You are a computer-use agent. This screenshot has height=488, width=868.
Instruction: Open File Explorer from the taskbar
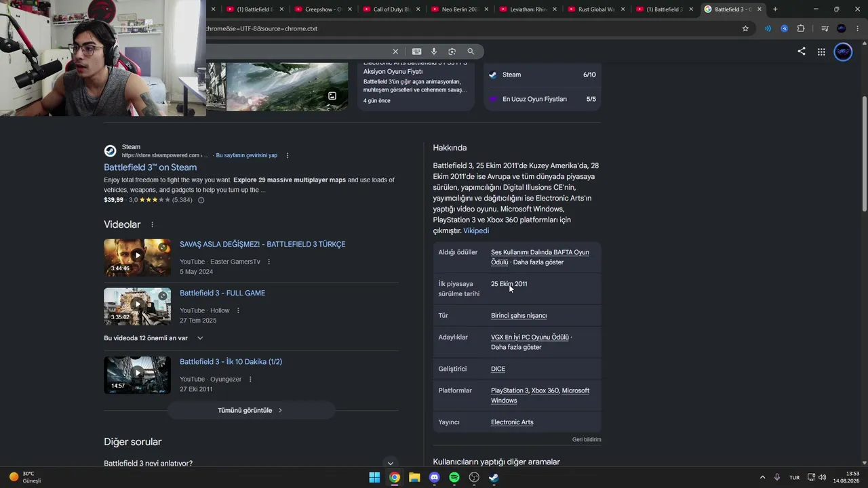414,477
